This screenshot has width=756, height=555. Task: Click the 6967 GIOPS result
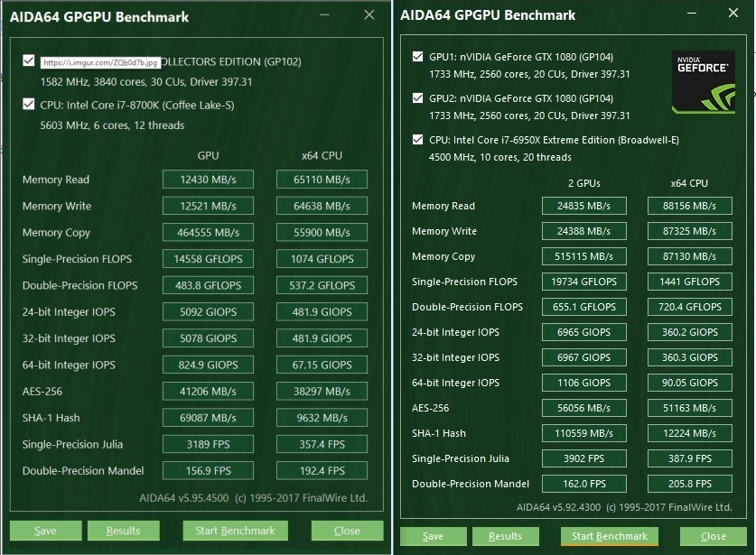point(583,357)
